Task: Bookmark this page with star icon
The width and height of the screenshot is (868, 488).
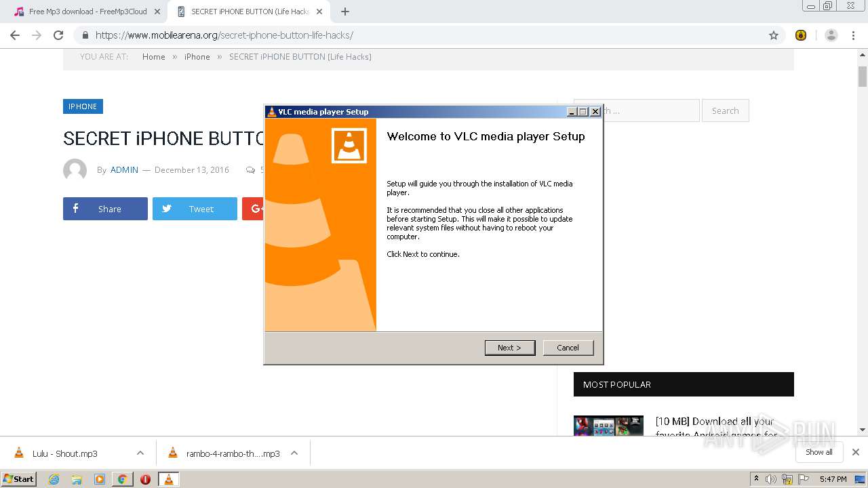Action: pos(774,35)
